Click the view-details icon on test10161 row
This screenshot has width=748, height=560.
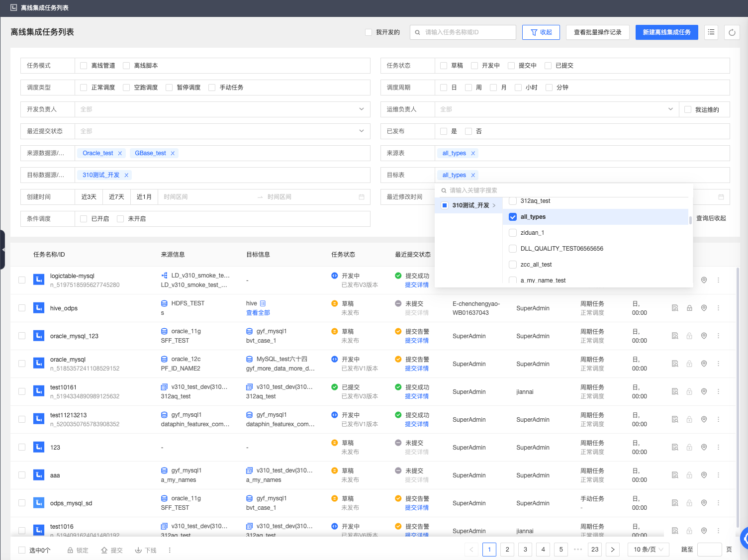pos(675,391)
